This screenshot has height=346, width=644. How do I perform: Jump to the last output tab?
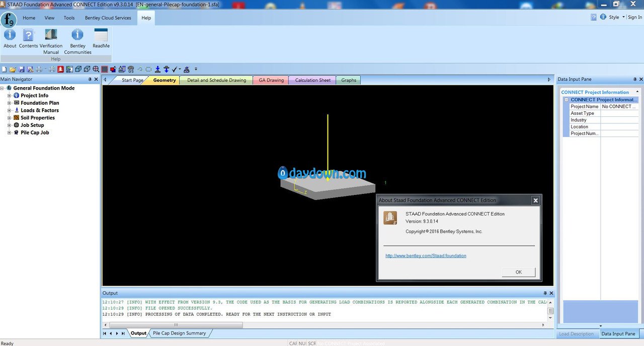pos(123,333)
